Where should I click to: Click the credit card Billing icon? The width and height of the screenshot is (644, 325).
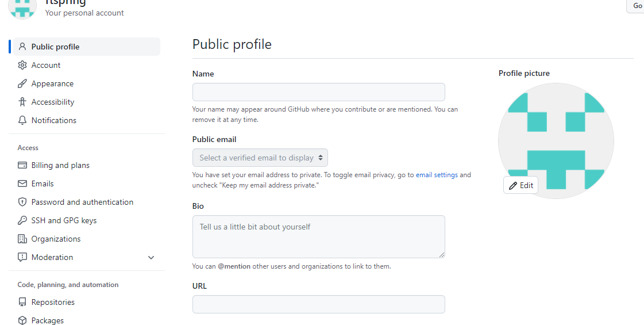click(22, 165)
